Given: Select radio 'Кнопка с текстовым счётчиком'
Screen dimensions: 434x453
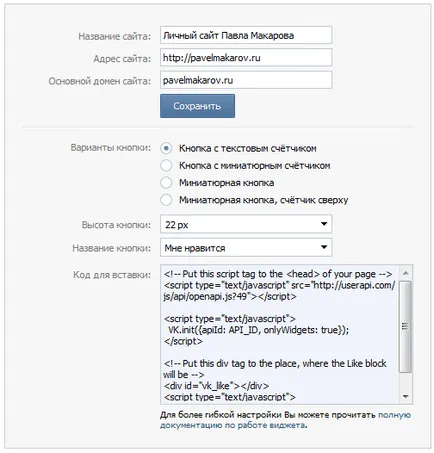Looking at the screenshot, I should 166,148.
